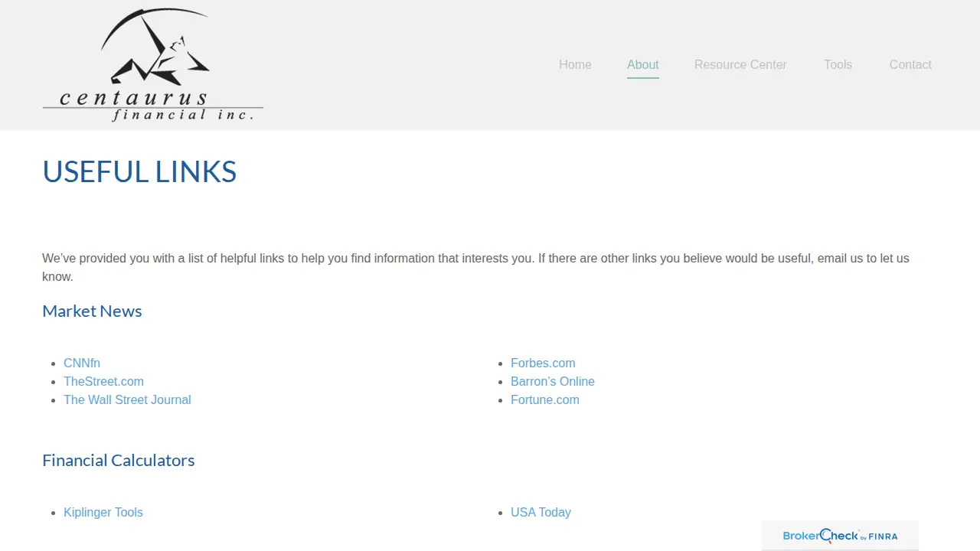Click the USEFUL LINKS page heading
Viewport: 980px width, 551px height.
[x=139, y=171]
